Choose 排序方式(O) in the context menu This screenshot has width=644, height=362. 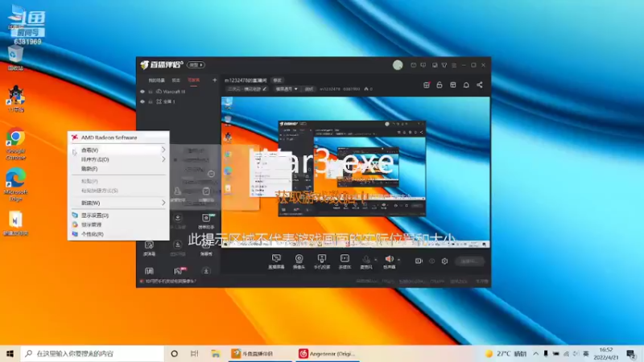[x=118, y=159]
